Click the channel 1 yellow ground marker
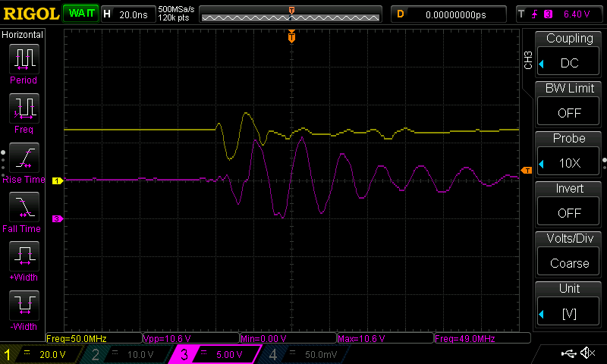Viewport: 607px width, 364px height. click(x=58, y=180)
